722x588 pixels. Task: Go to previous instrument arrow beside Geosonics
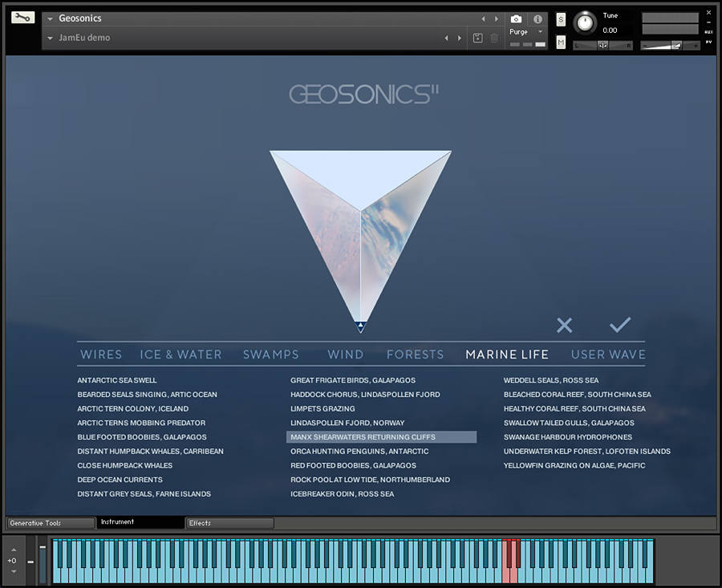pos(483,19)
